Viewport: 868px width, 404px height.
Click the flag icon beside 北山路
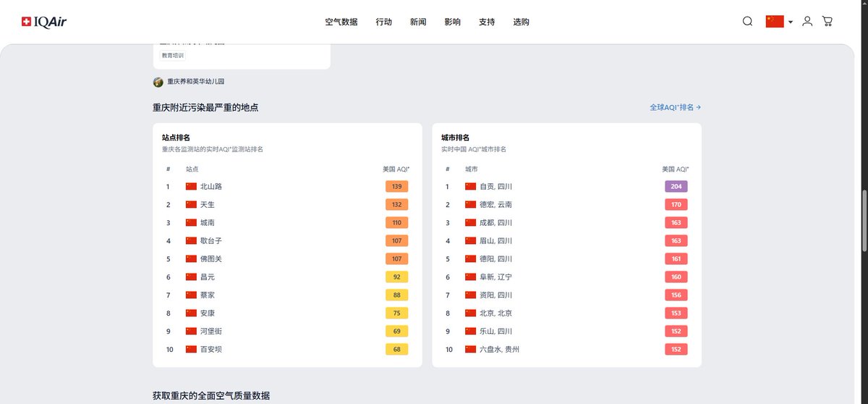[x=191, y=186]
